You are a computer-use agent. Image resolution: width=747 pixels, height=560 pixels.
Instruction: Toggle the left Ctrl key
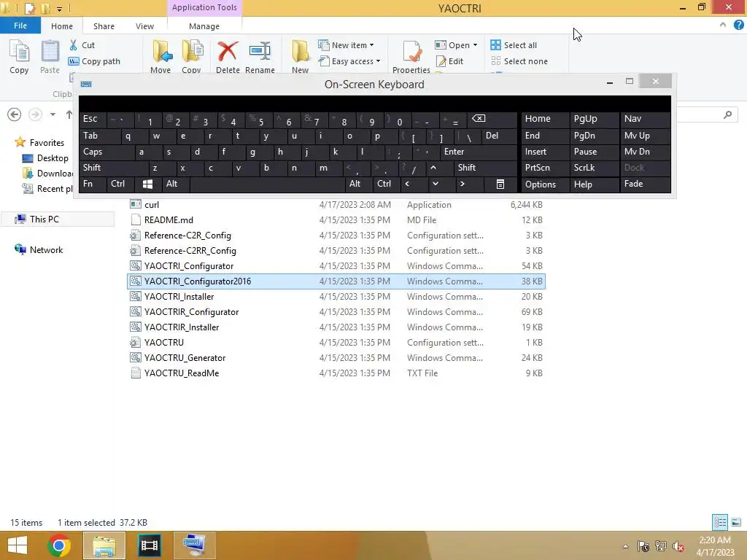[x=120, y=184]
